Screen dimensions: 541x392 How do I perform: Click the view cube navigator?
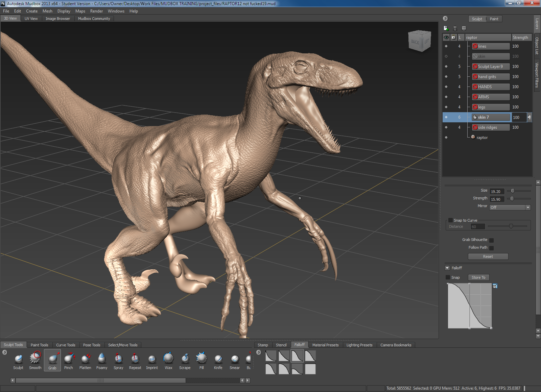click(x=419, y=41)
